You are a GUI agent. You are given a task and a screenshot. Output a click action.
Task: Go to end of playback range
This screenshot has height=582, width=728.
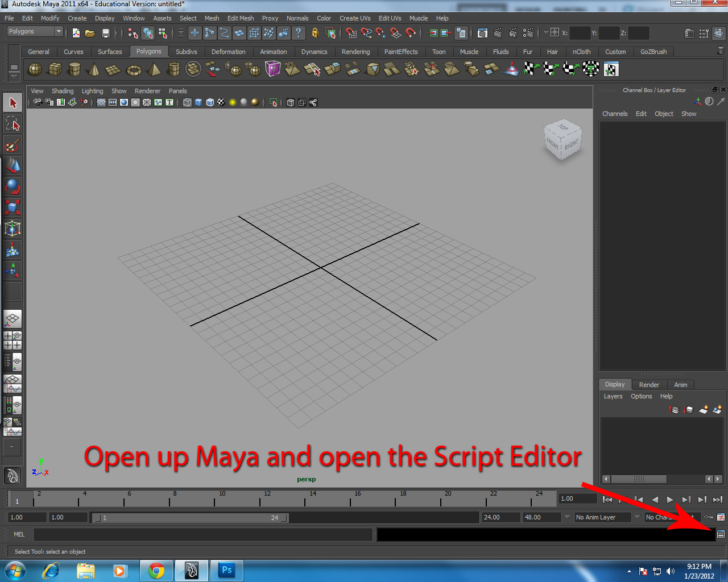point(718,500)
